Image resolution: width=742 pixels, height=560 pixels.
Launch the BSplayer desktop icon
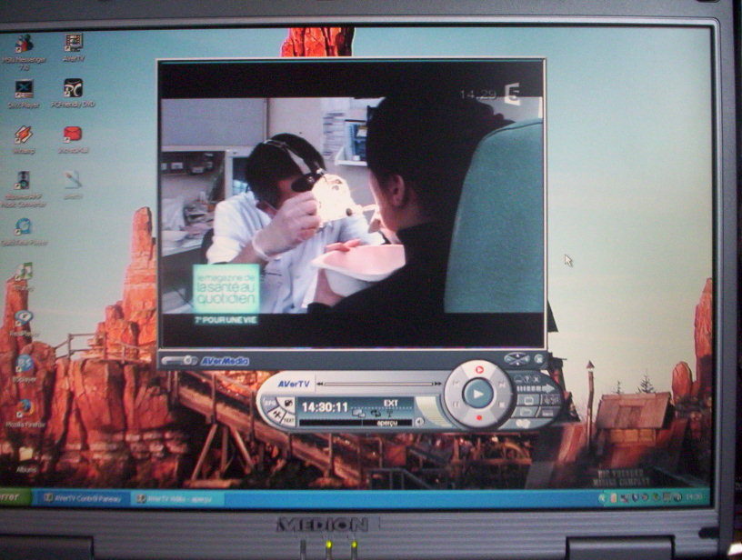coord(24,367)
